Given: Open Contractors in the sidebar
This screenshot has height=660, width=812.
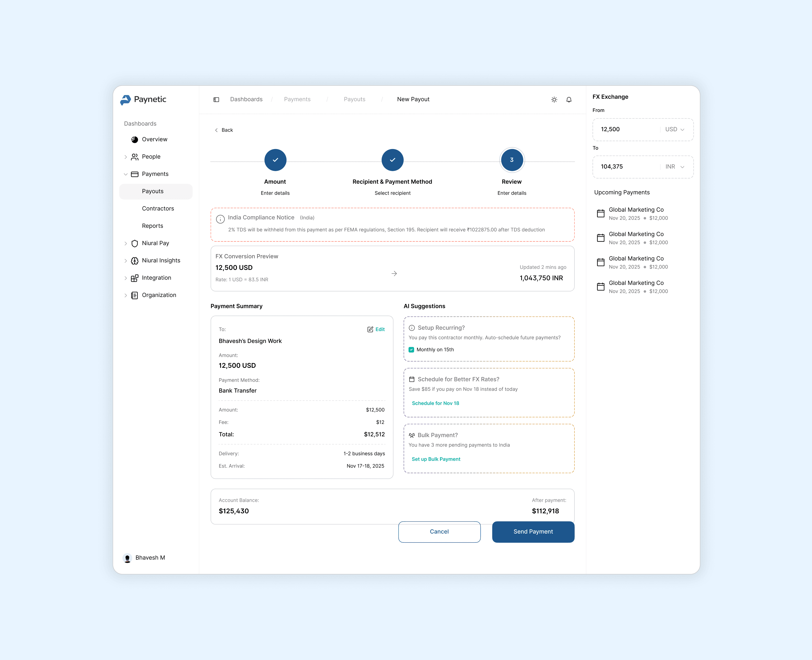Looking at the screenshot, I should (x=158, y=209).
